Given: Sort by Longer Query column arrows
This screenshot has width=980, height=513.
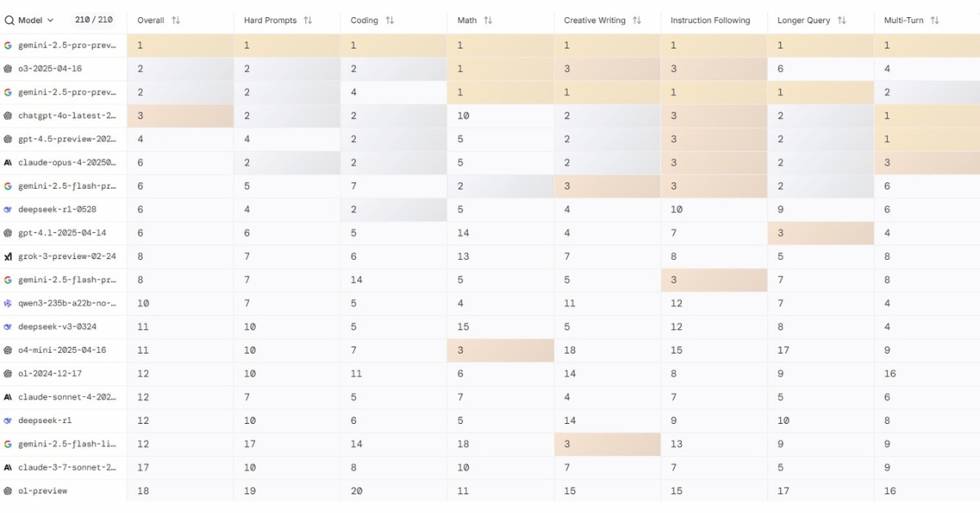Looking at the screenshot, I should [x=841, y=20].
